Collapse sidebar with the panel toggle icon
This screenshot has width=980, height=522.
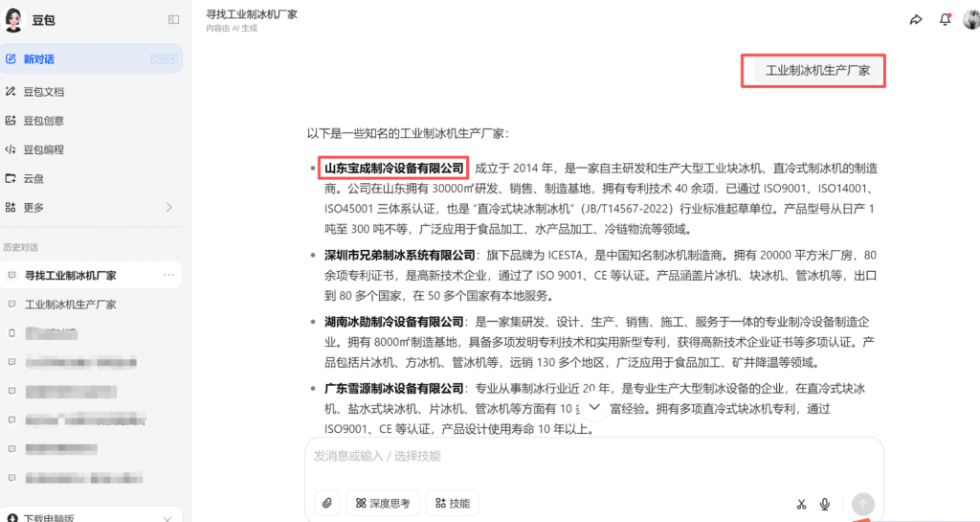174,20
